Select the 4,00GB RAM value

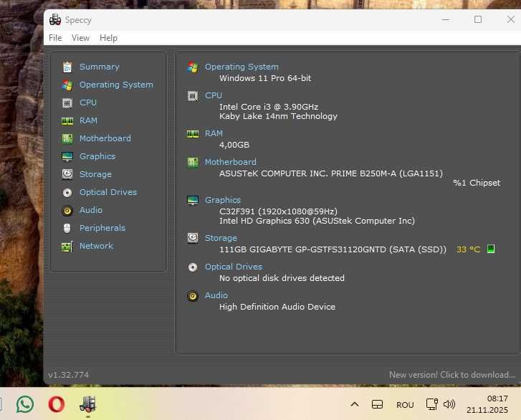pyautogui.click(x=234, y=145)
